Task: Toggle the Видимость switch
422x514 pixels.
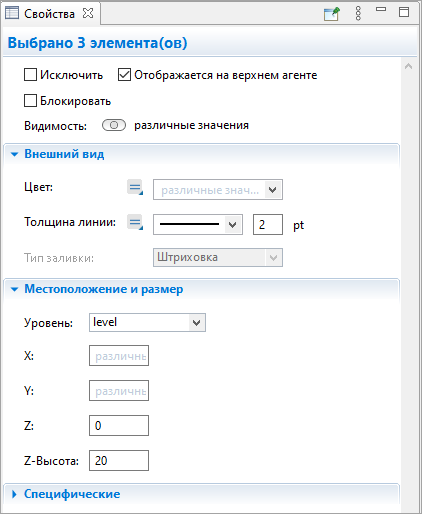Action: pos(114,125)
